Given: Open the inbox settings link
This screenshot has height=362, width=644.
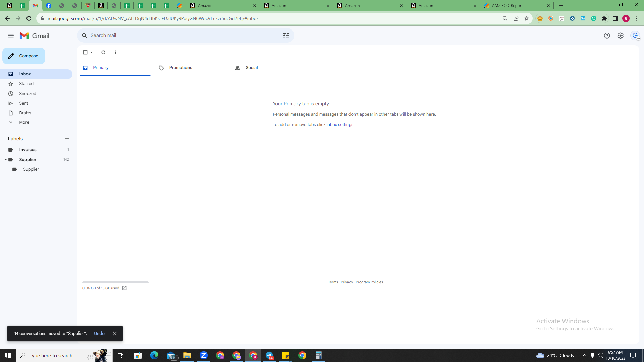Looking at the screenshot, I should 340,125.
